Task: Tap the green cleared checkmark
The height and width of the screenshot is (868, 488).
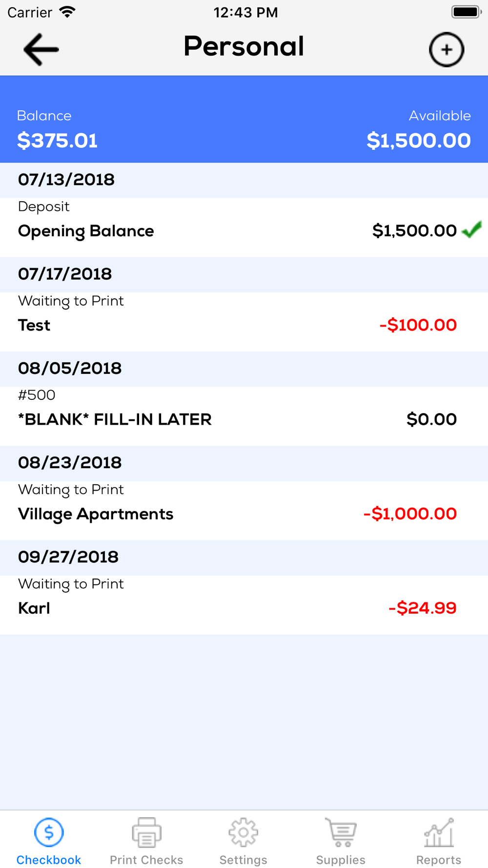Action: pos(471,229)
